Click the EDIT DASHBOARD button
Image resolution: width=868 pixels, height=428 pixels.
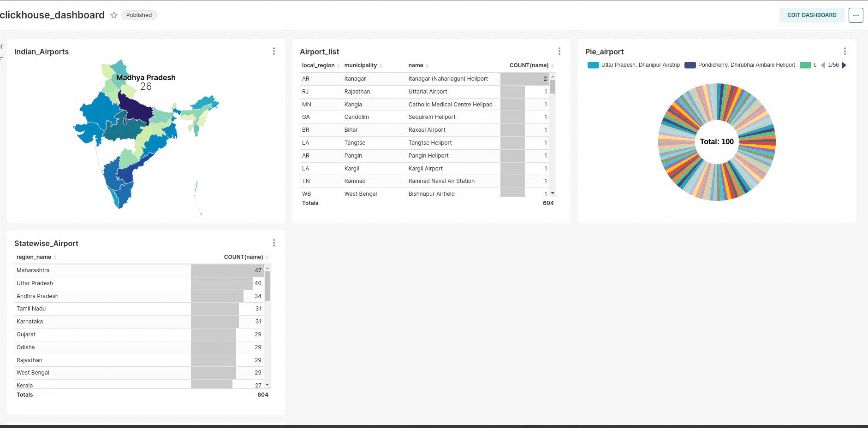(812, 15)
